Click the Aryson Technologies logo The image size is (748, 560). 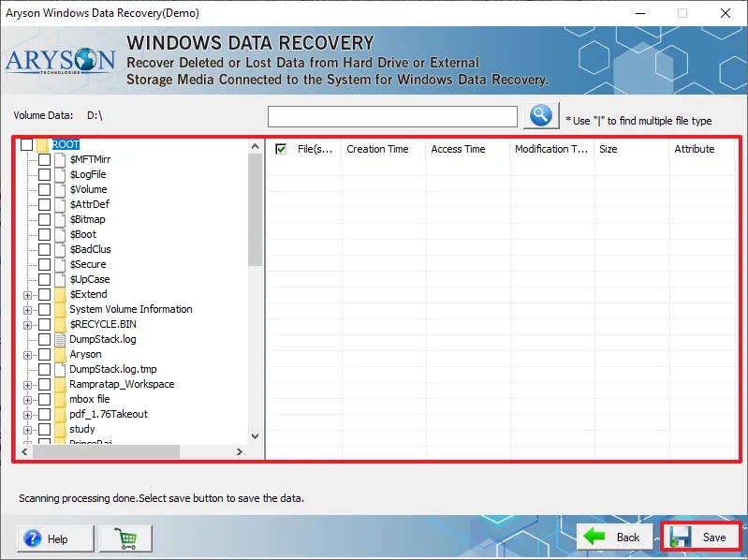point(60,61)
